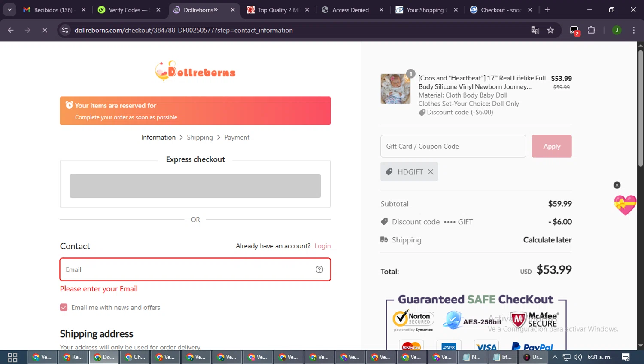644x364 pixels.
Task: Click the Email field help question icon
Action: [319, 269]
